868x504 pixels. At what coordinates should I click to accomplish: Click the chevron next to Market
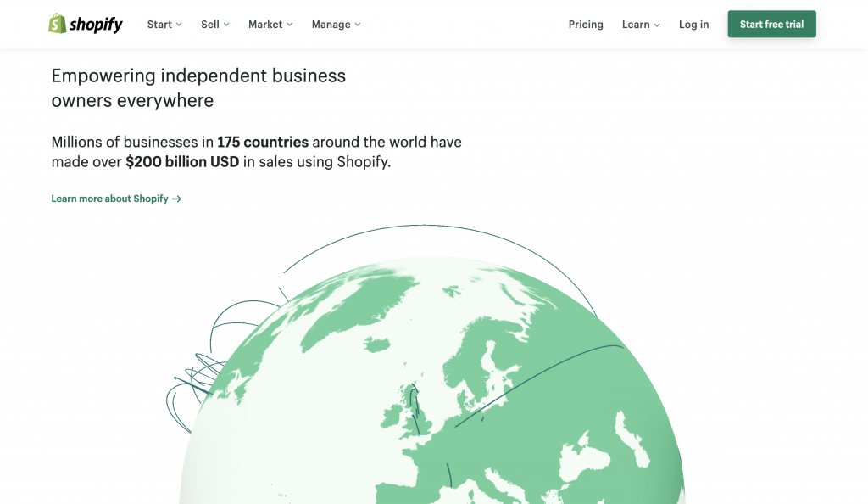(x=289, y=25)
